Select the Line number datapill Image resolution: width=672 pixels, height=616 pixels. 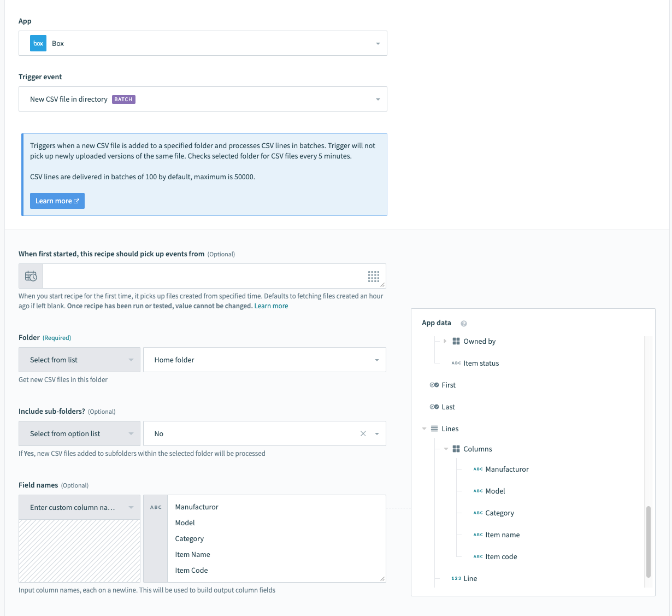click(469, 578)
